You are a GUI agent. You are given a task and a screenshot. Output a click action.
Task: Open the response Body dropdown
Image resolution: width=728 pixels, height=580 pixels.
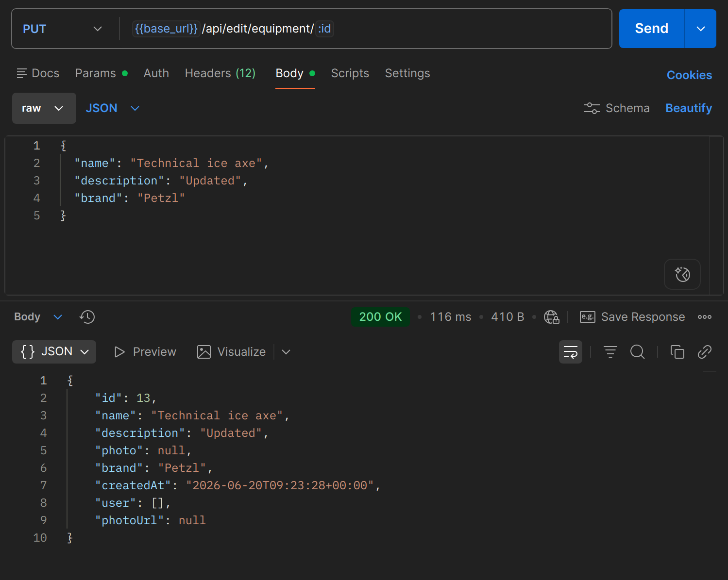click(x=38, y=317)
